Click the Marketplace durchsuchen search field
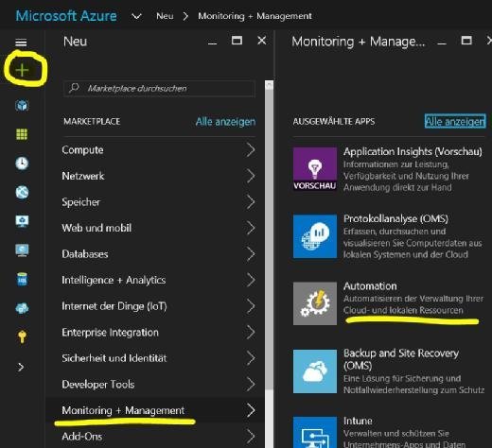Screen dimensions: 492x448 coord(159,89)
